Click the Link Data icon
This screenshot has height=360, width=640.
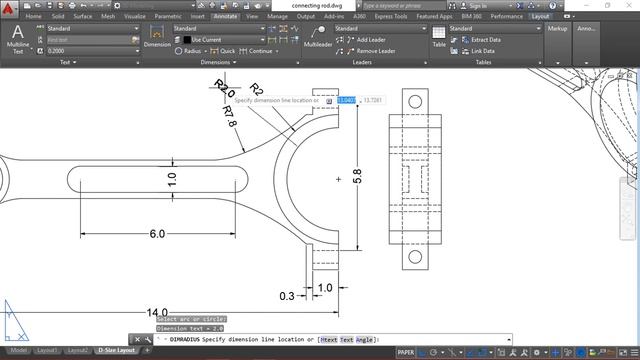pos(466,51)
